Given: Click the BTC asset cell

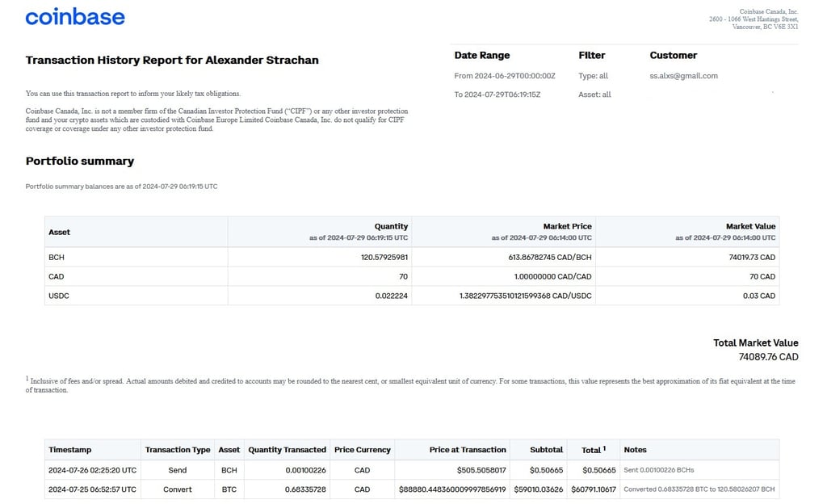Looking at the screenshot, I should coord(229,489).
